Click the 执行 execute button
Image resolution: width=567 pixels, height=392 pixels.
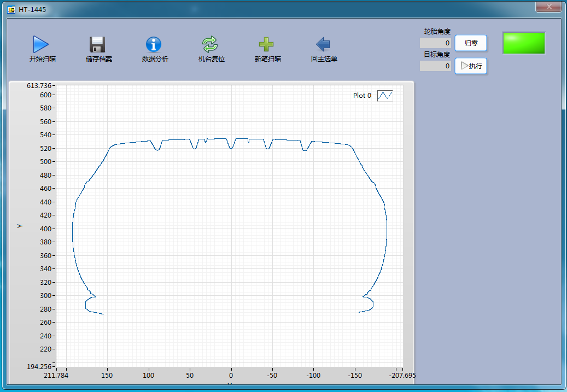pos(471,66)
